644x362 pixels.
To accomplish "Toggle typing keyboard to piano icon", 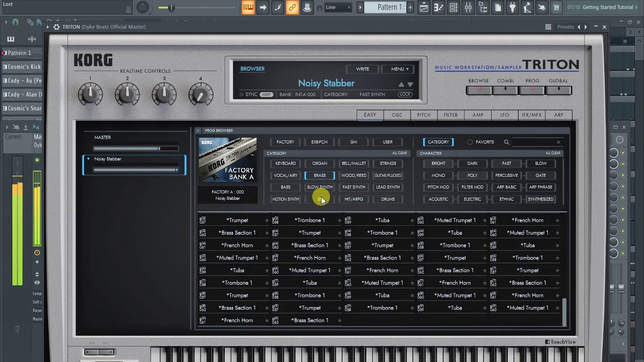I will pos(248,7).
